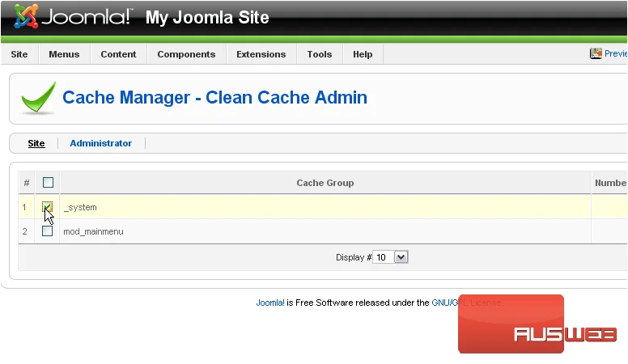Toggle the select-all checkbox in table header
Image resolution: width=628 pixels, height=364 pixels.
pyautogui.click(x=48, y=183)
